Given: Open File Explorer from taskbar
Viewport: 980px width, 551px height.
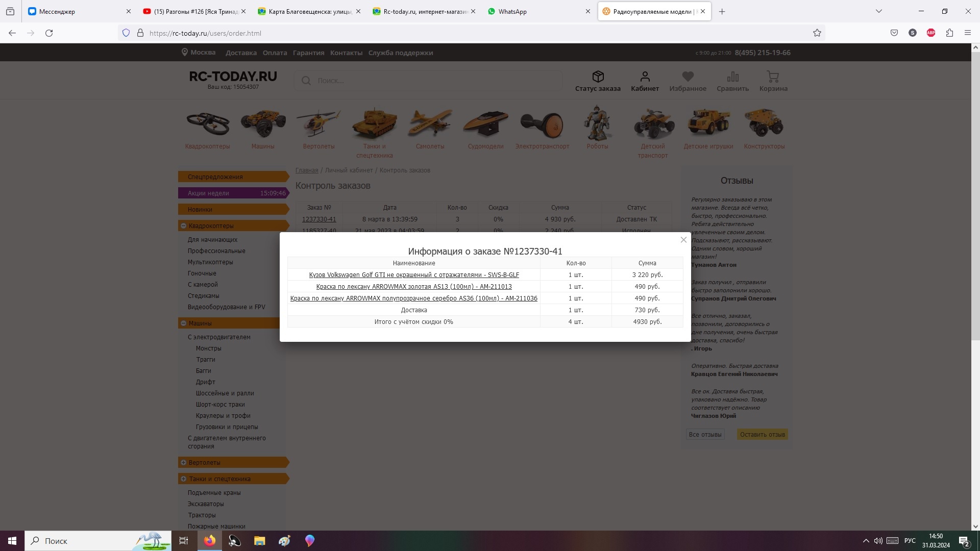Looking at the screenshot, I should [x=260, y=541].
